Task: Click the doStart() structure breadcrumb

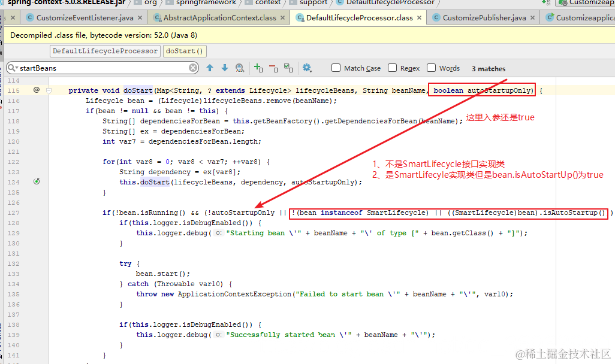Action: click(185, 51)
